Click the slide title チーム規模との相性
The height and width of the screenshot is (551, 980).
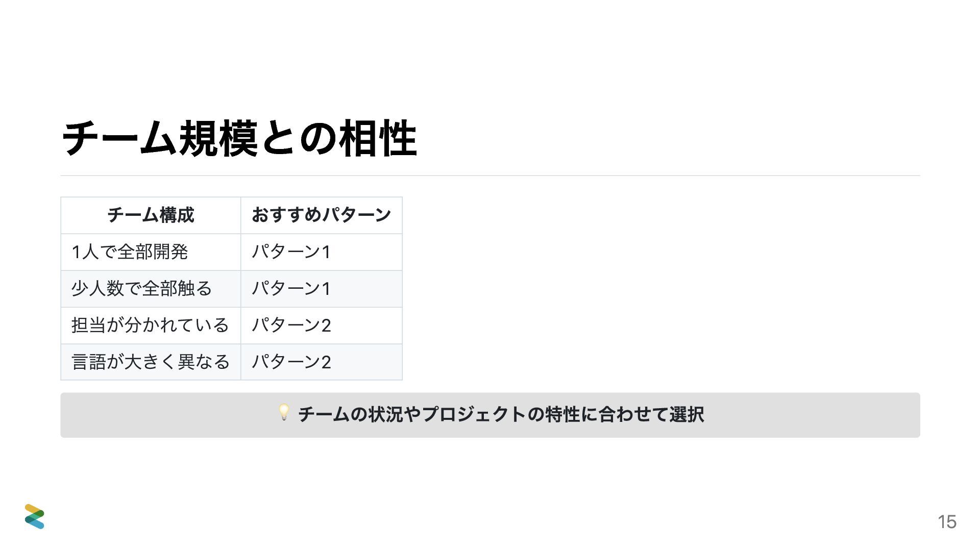[x=239, y=138]
